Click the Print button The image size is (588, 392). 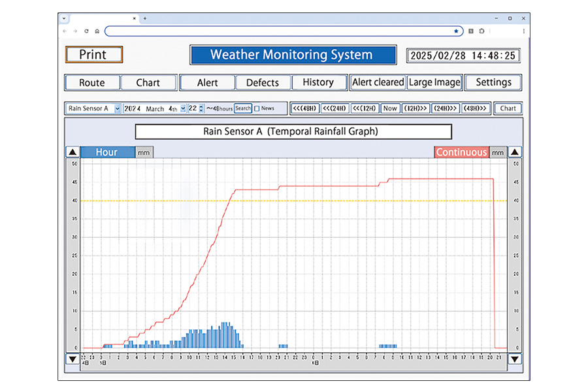pyautogui.click(x=93, y=55)
